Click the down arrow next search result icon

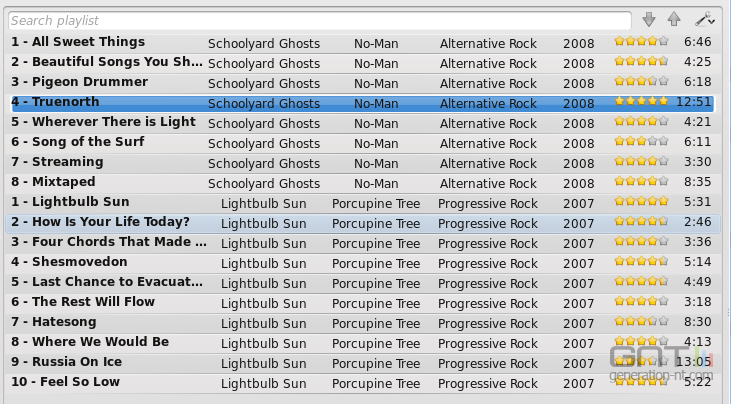[648, 20]
